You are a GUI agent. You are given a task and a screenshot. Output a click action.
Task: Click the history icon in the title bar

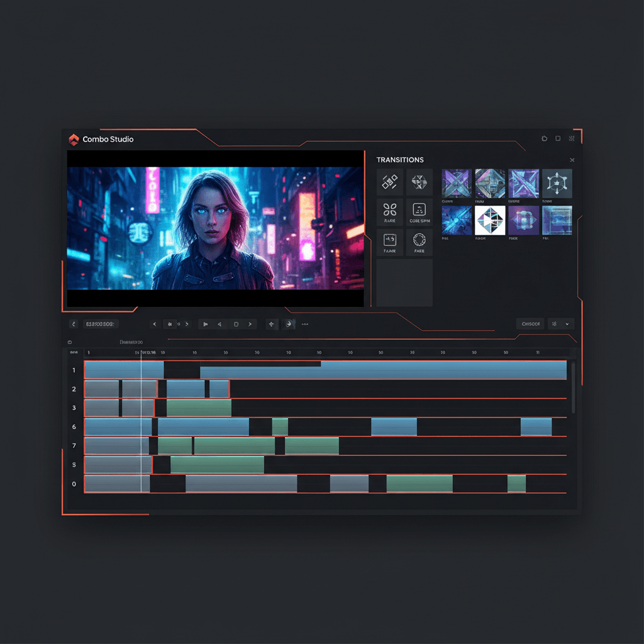click(x=543, y=138)
